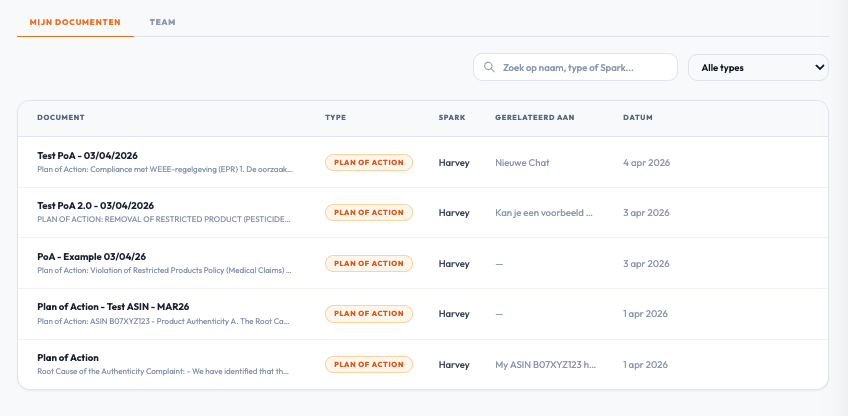Click Harvey spark in first row
The width and height of the screenshot is (848, 416).
[x=454, y=162]
